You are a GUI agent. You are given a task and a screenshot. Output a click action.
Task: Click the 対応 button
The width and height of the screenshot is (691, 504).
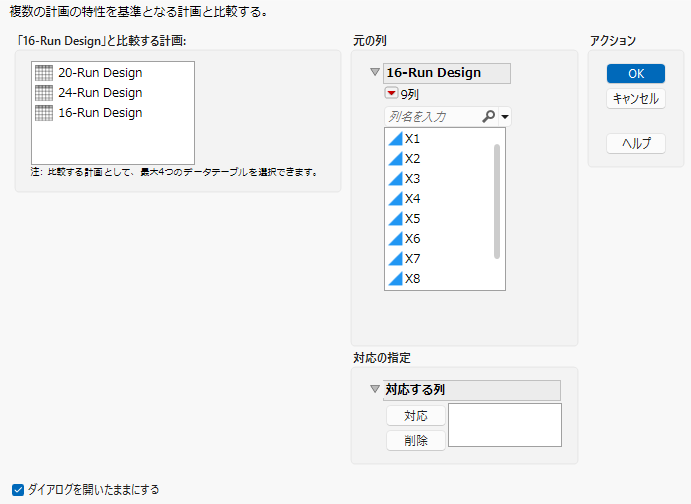tap(416, 416)
